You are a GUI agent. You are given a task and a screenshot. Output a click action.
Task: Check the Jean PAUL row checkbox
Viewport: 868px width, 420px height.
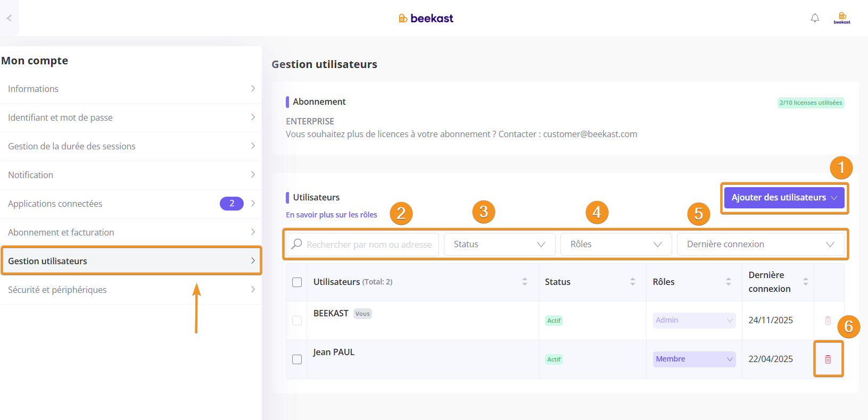coord(297,359)
